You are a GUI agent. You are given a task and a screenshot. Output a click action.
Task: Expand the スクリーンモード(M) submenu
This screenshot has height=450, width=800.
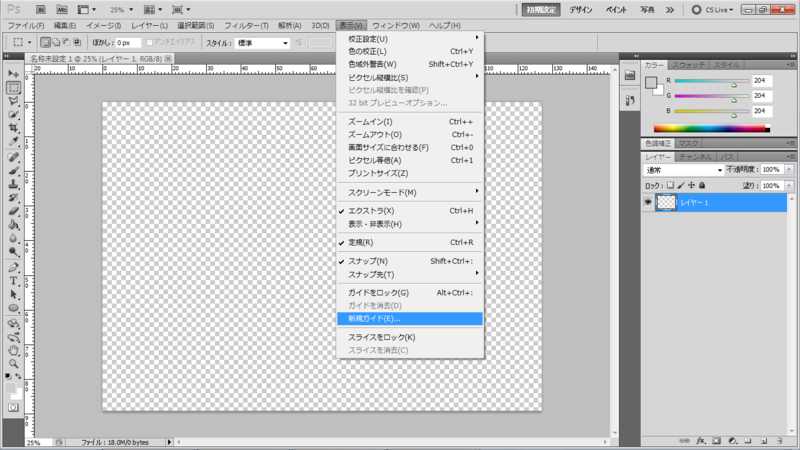(410, 192)
